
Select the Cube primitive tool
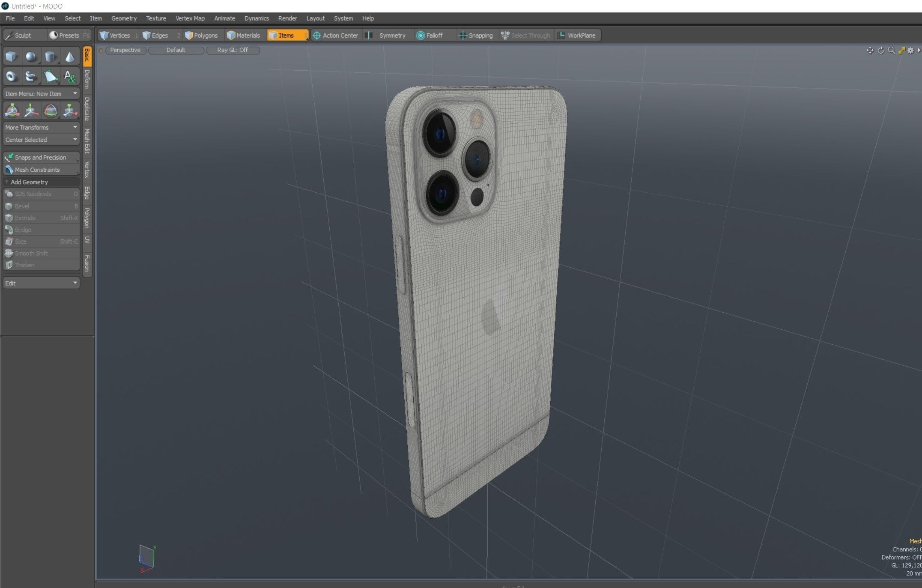tap(11, 57)
